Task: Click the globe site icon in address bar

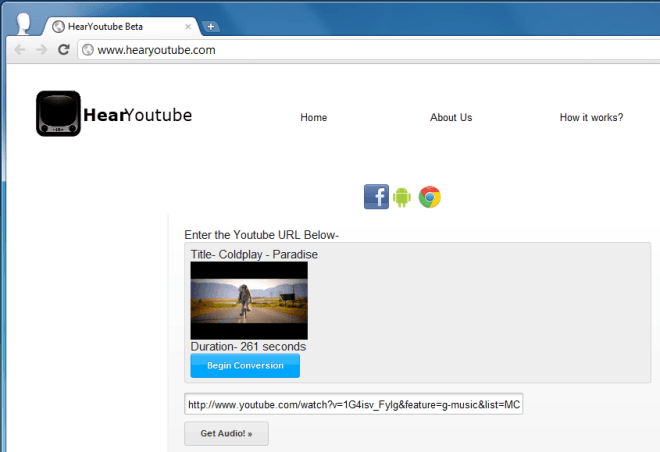Action: (88, 50)
